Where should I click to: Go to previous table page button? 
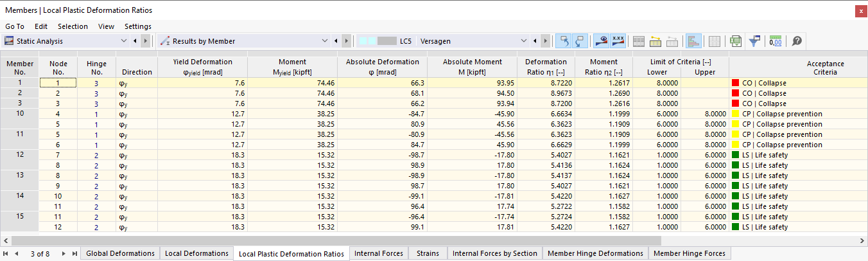click(17, 253)
